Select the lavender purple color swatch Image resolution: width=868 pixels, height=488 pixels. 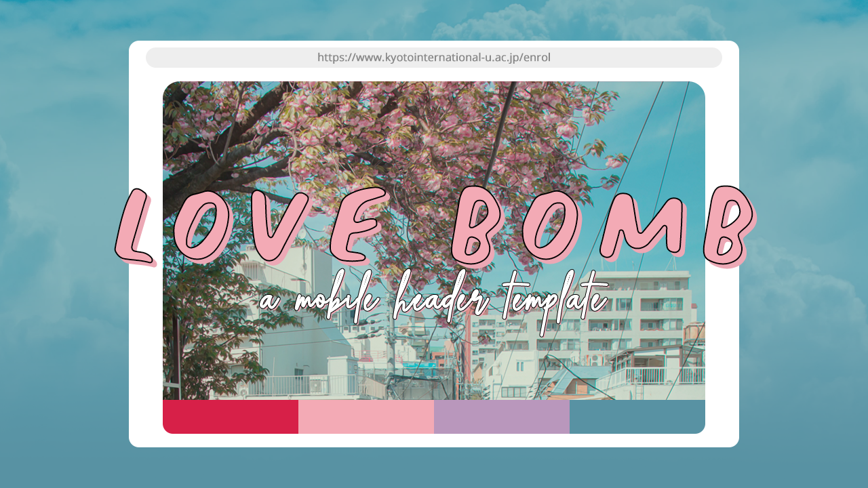point(502,417)
